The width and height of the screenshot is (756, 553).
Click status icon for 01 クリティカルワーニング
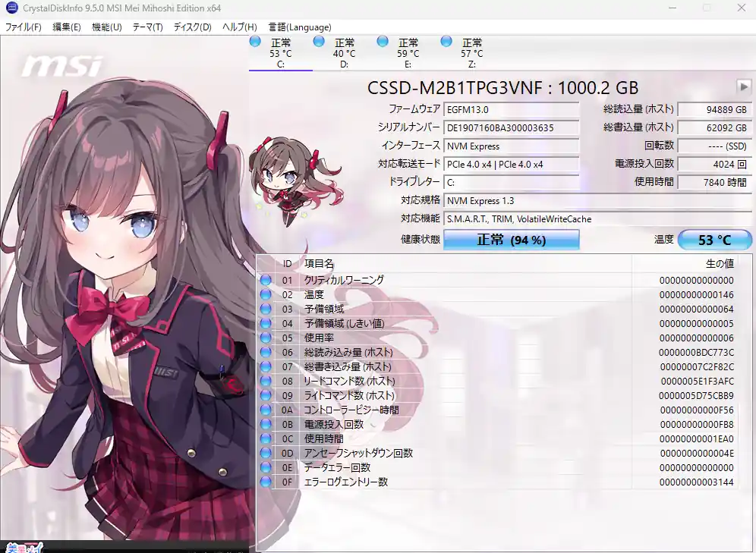click(266, 280)
